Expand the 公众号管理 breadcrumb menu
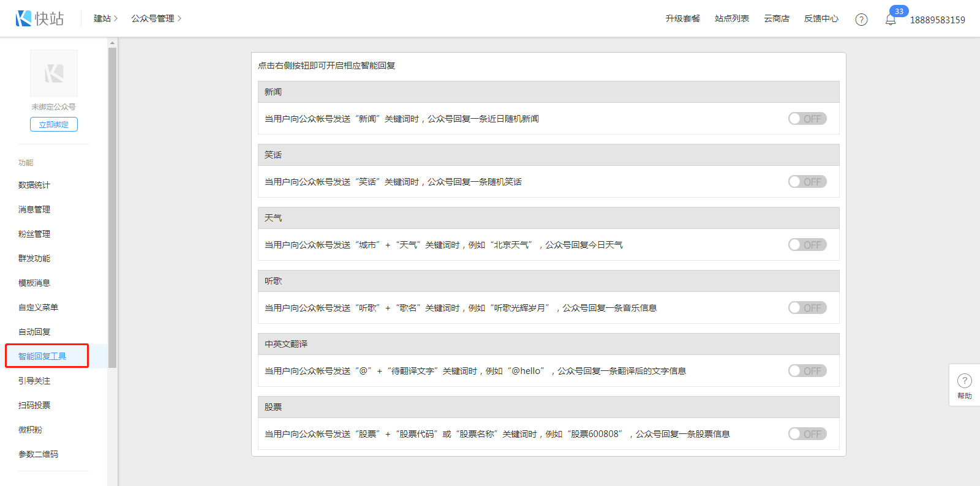 (x=156, y=18)
